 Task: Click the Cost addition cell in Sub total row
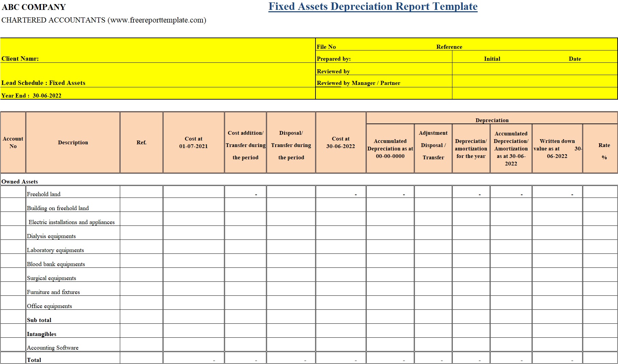245,317
